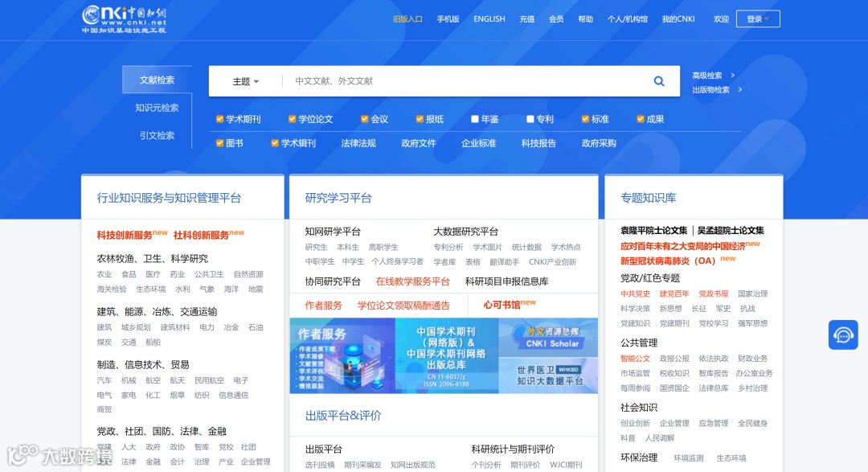Select the 企业标准 database link
The image size is (868, 472).
click(479, 143)
